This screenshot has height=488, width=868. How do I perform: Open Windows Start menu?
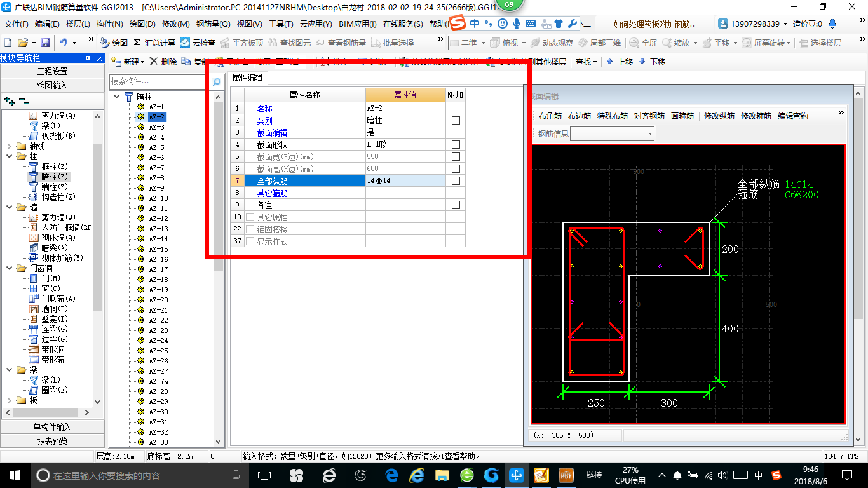[15, 475]
